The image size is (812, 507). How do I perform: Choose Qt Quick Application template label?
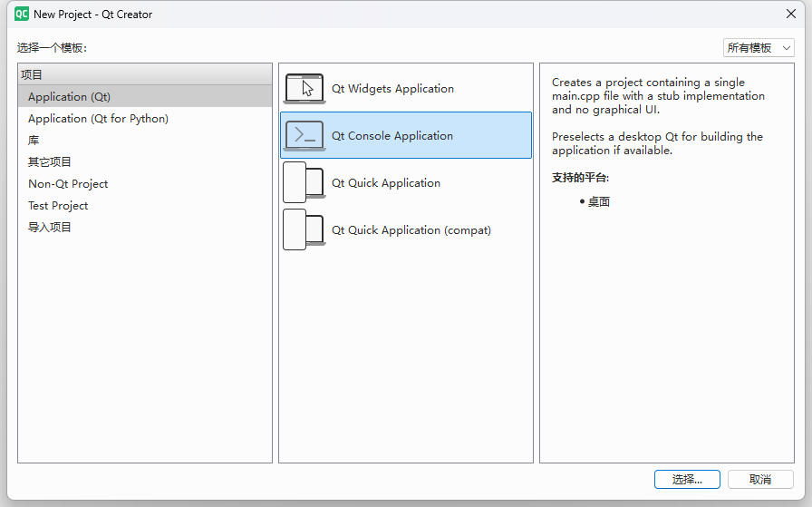[x=386, y=183]
